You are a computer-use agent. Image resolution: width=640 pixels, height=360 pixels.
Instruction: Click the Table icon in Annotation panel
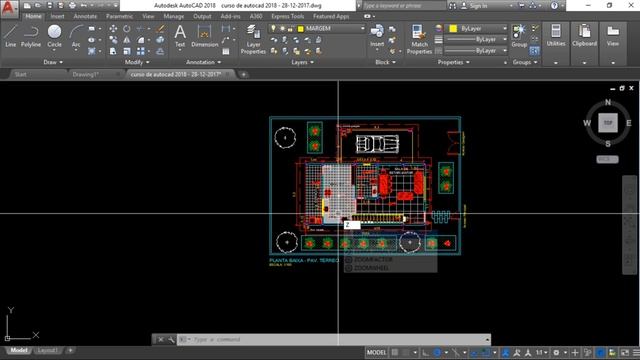226,51
